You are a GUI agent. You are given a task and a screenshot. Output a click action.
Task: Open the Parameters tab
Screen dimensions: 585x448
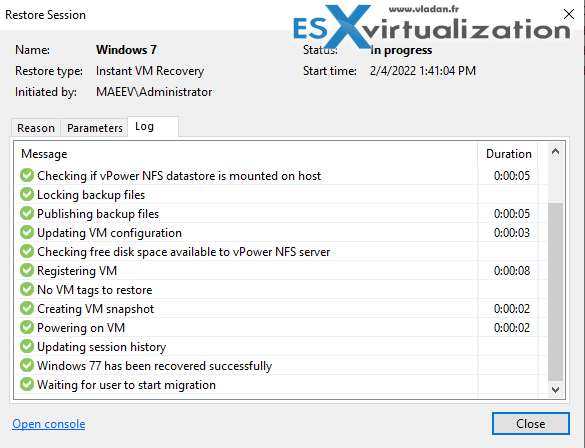tap(94, 128)
